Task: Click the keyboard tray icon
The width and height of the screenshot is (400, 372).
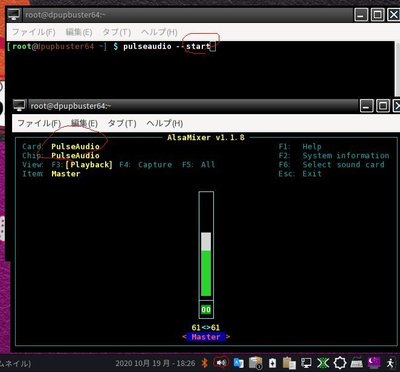Action: [357, 363]
